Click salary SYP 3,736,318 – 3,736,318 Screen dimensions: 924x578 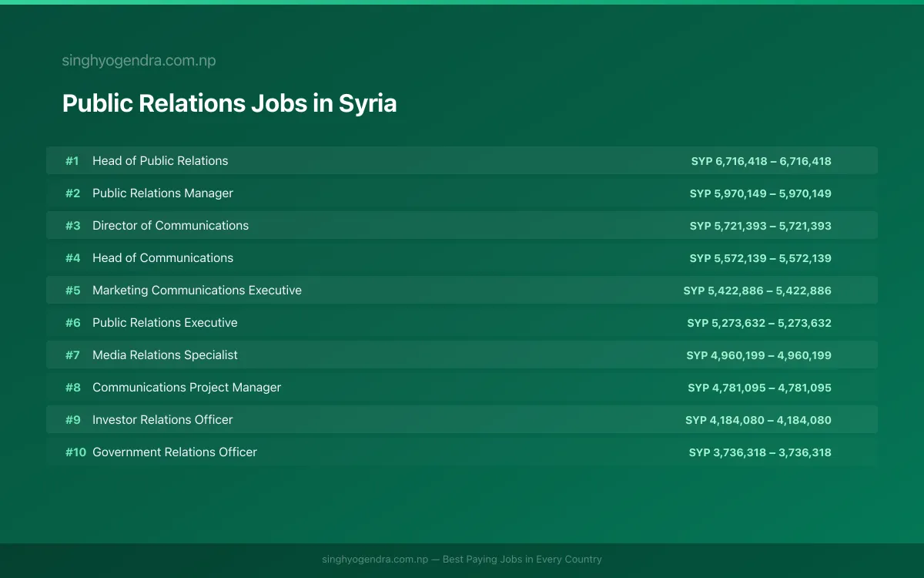coord(760,452)
